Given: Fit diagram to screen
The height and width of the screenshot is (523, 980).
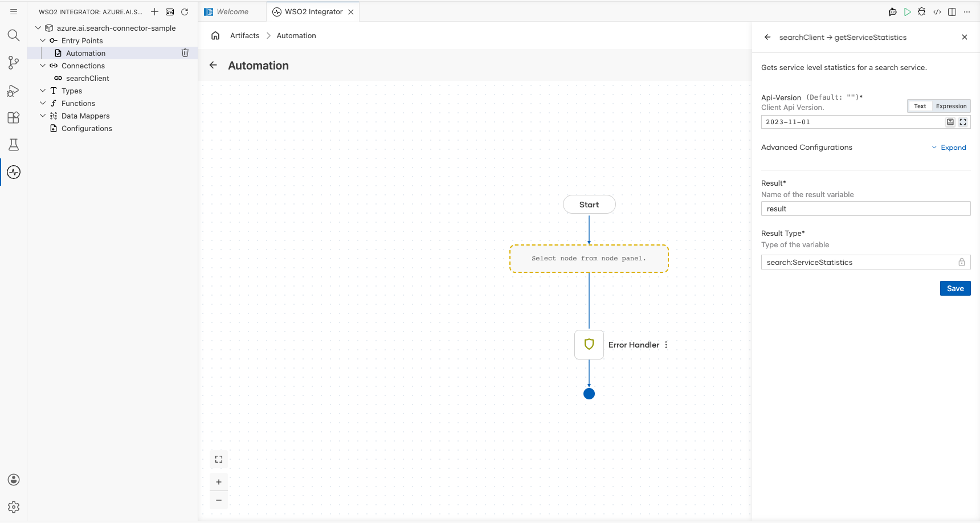Looking at the screenshot, I should [x=219, y=459].
